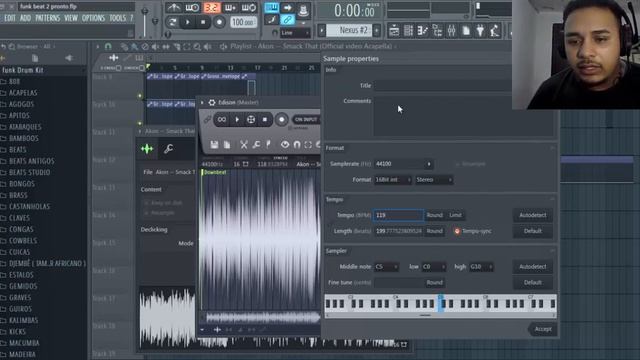Open the Mixer icon
The height and width of the screenshot is (360, 640).
click(451, 31)
